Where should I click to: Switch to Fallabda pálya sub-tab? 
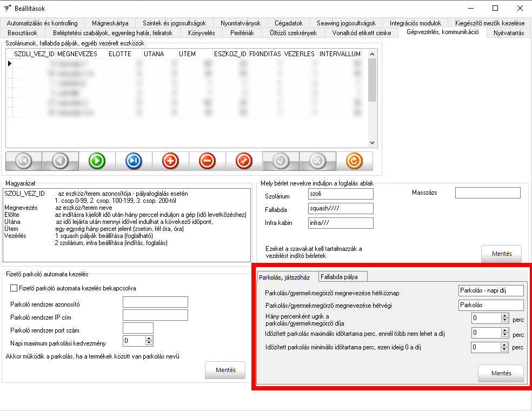(343, 277)
